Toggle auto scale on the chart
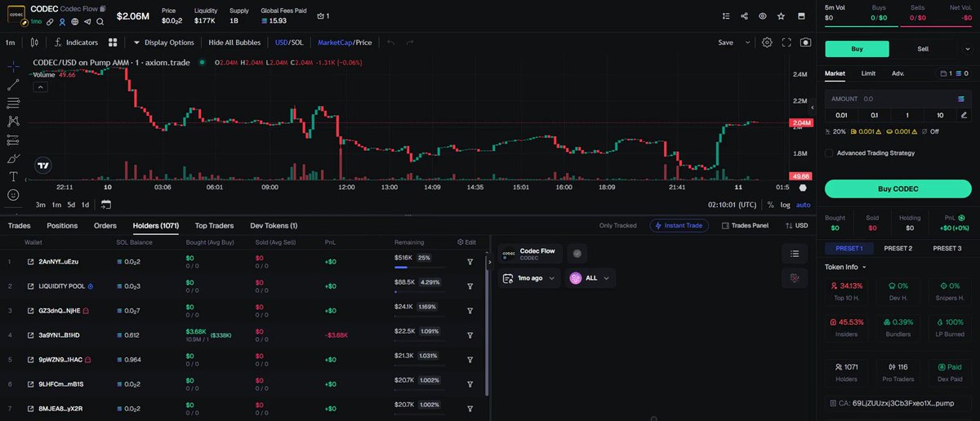Viewport: 980px width, 421px height. coord(804,205)
